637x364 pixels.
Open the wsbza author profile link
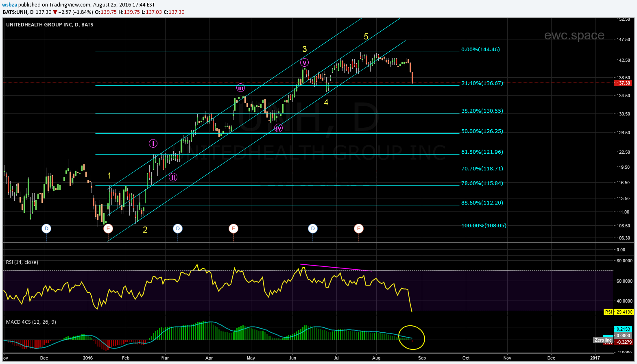coord(10,4)
